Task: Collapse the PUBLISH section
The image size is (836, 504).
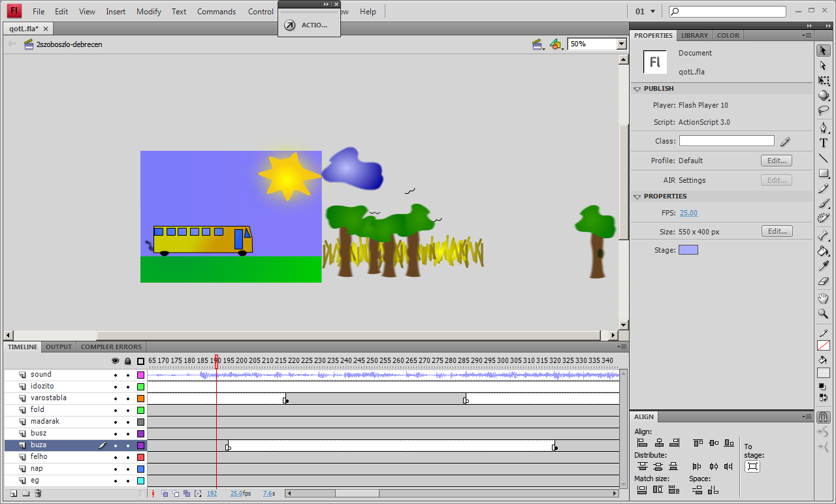Action: [x=637, y=89]
